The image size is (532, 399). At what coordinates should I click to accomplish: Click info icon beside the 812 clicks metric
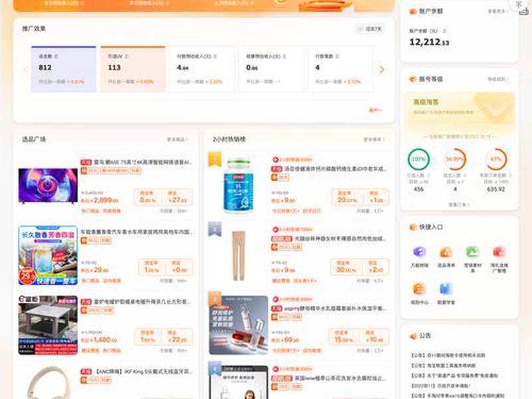57,57
